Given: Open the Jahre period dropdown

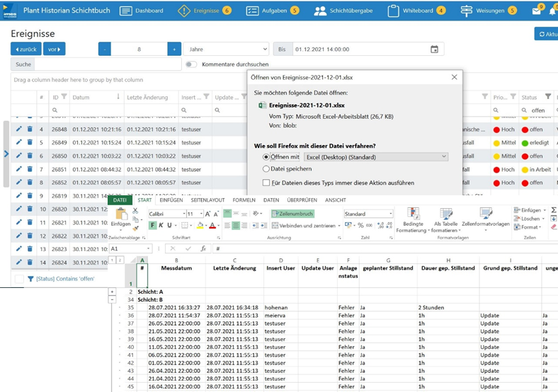Looking at the screenshot, I should [x=227, y=49].
